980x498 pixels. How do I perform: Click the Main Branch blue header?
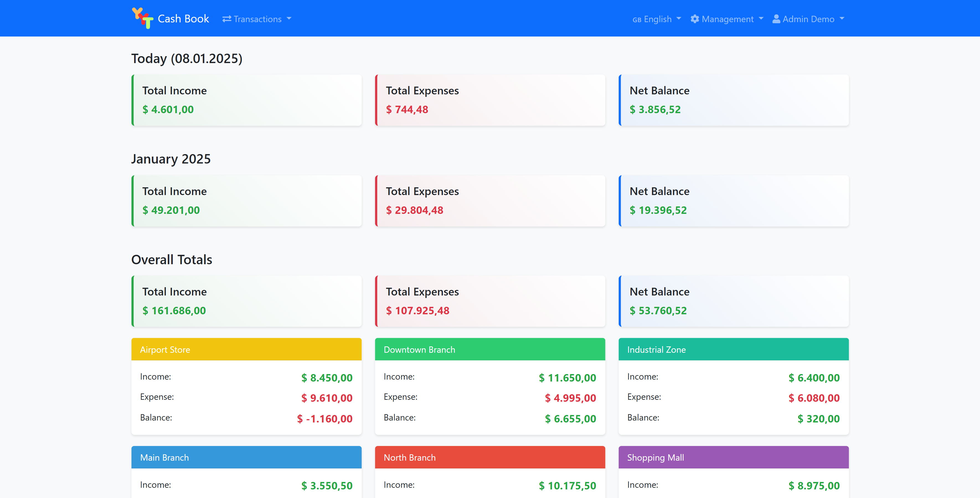246,457
